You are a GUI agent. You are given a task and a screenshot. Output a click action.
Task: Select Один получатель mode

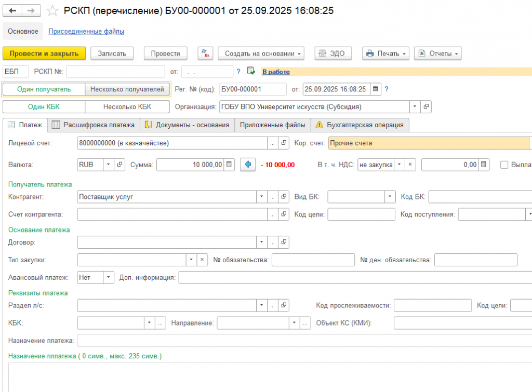coord(44,89)
